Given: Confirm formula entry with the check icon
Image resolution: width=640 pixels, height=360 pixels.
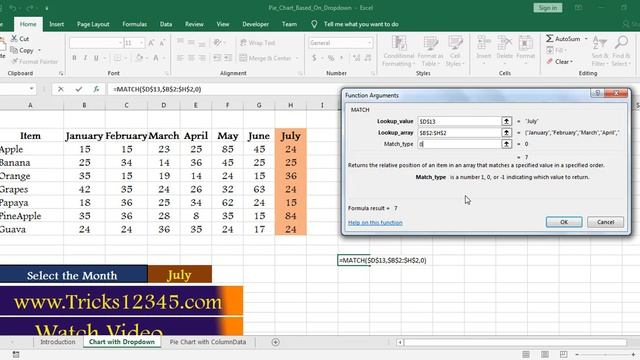Looking at the screenshot, I should [x=78, y=89].
